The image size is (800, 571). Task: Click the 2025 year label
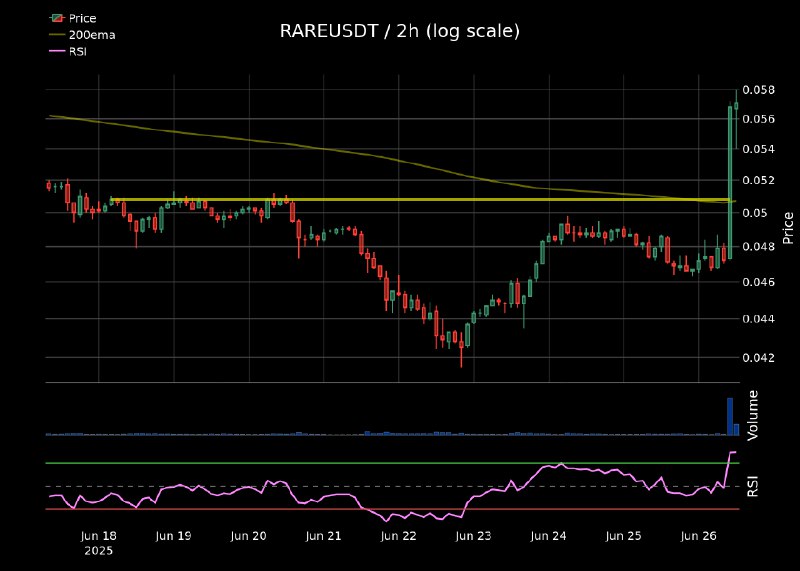point(98,551)
